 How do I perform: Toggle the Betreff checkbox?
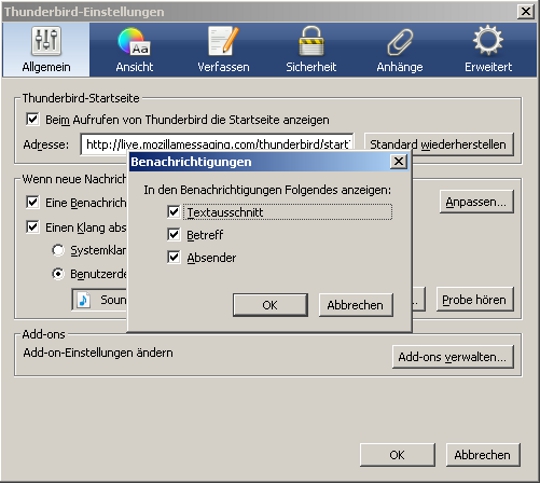pyautogui.click(x=174, y=235)
